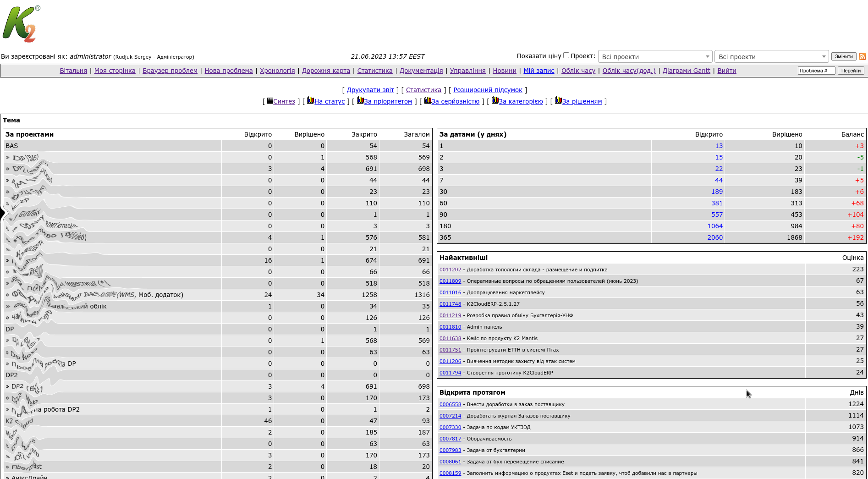
Task: Click chart icon beside За категорією
Action: (x=495, y=100)
